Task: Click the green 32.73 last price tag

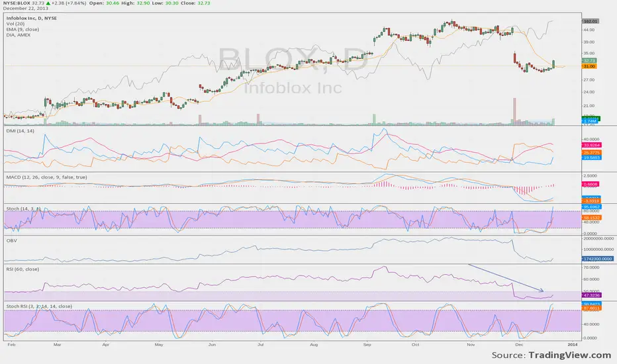Action: pos(589,61)
